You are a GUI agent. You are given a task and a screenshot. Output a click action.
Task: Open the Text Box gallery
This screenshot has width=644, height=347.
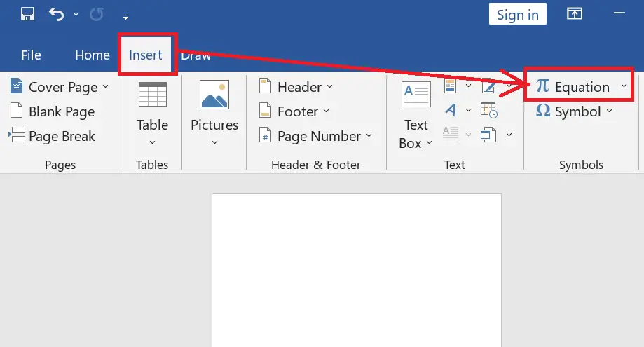[x=416, y=115]
